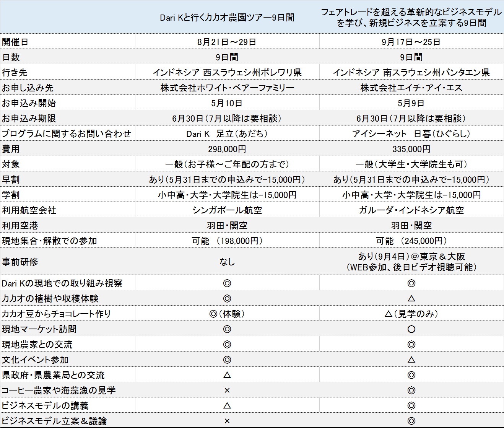Select row label '利用空港'
The height and width of the screenshot is (428, 504).
click(20, 226)
